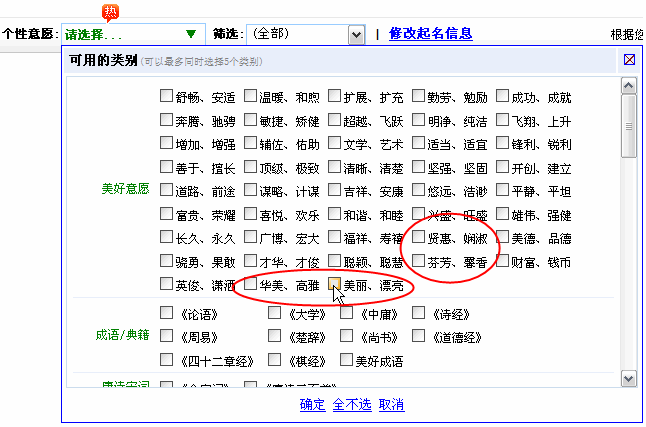Tick the 美丽、漂亮 checkbox
The image size is (646, 427).
[335, 284]
